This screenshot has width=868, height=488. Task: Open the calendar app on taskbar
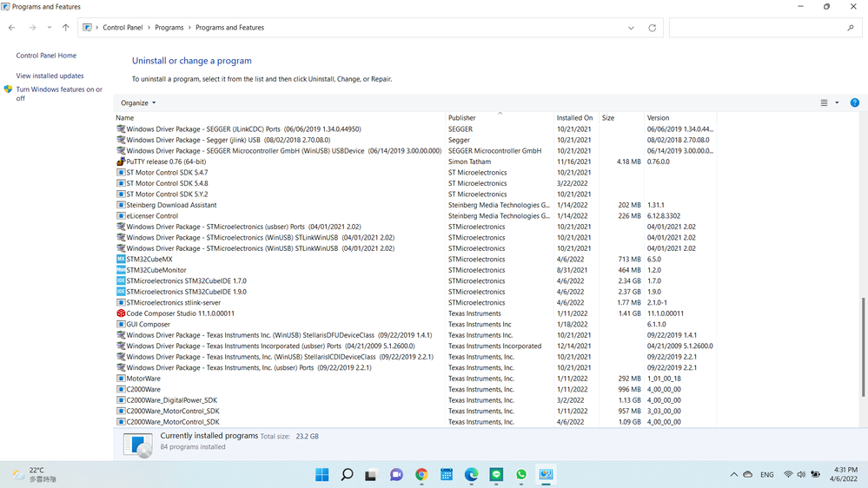coord(447,474)
